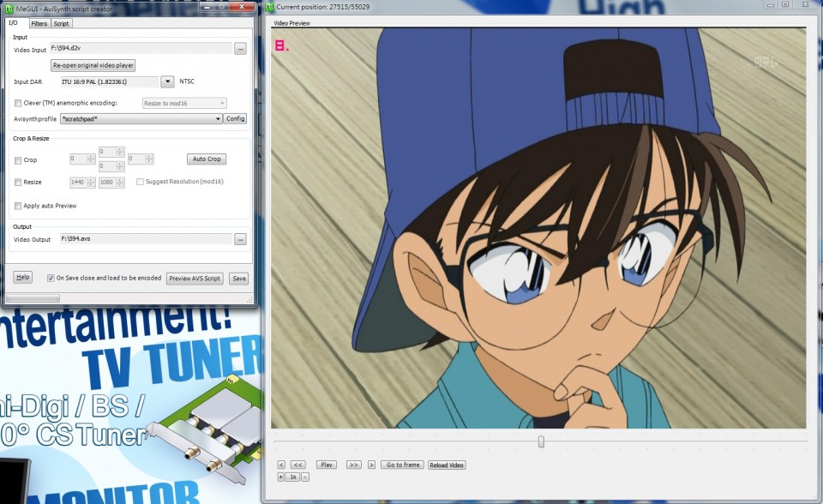Click the MeGUI progress bar

(x=33, y=299)
